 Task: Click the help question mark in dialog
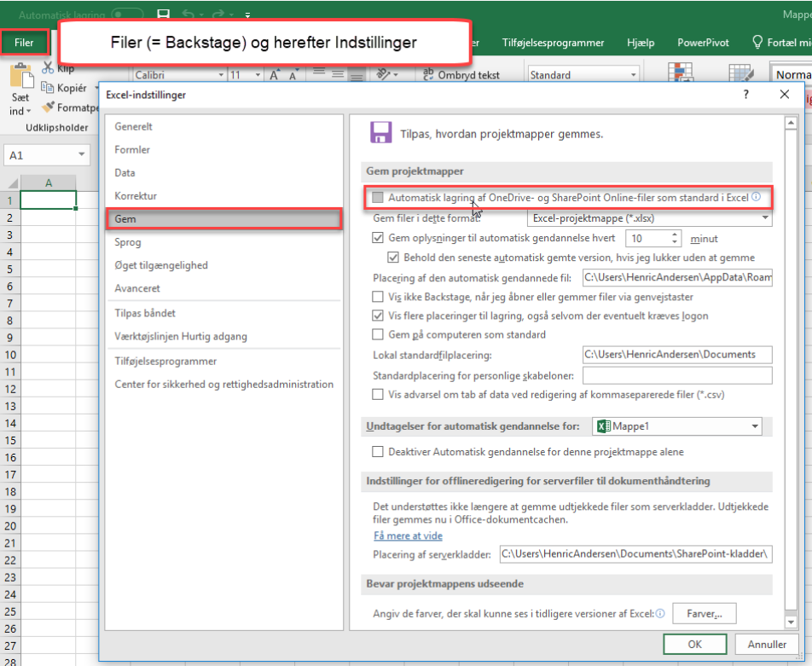click(745, 95)
